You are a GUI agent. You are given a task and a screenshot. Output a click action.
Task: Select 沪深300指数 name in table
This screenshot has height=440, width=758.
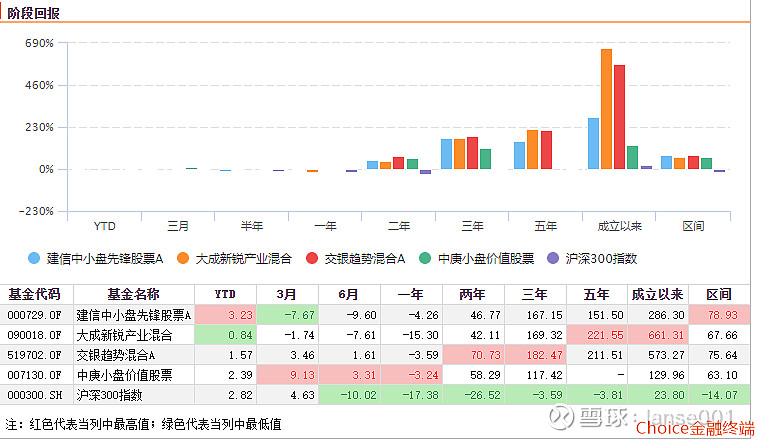pyautogui.click(x=109, y=395)
